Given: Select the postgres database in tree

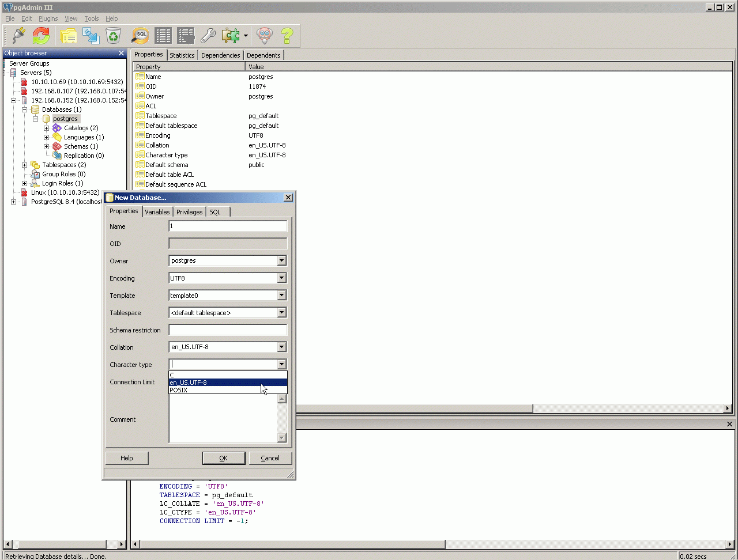Looking at the screenshot, I should click(65, 119).
